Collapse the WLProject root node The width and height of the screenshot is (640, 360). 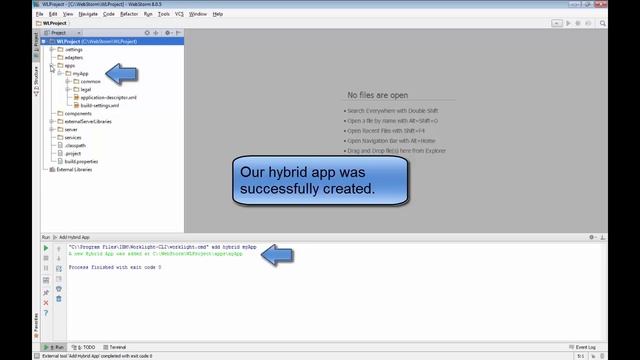point(44,41)
